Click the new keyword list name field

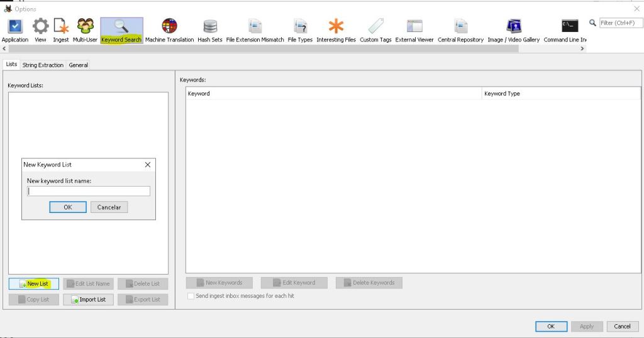click(89, 192)
